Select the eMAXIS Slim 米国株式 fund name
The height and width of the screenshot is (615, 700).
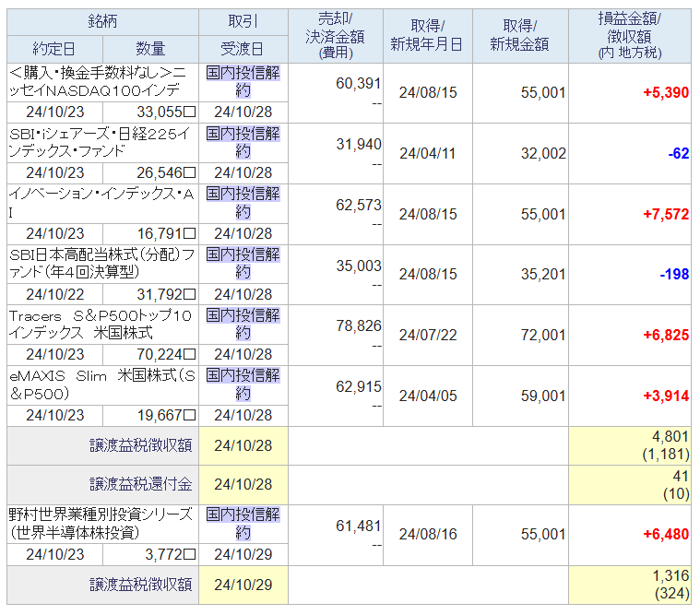click(x=102, y=385)
